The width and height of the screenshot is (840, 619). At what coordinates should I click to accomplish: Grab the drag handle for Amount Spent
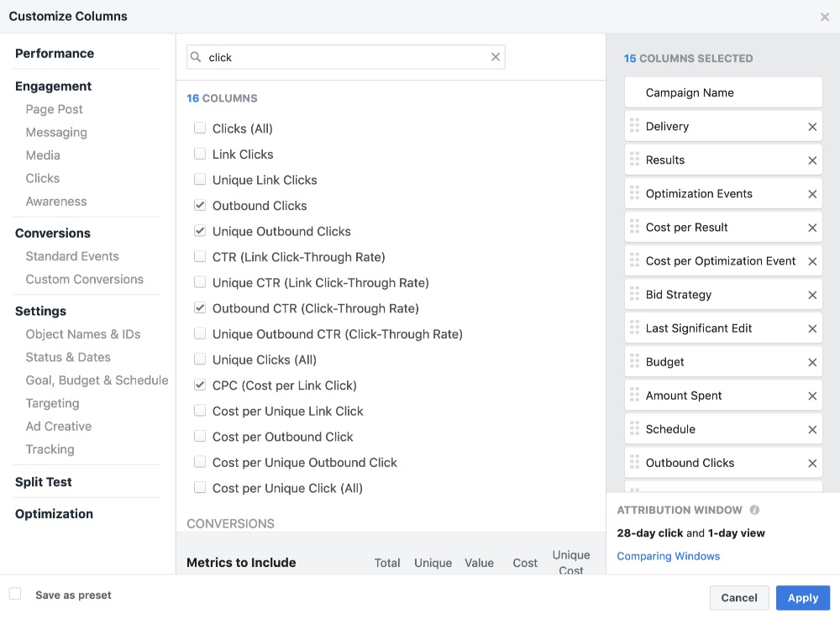[x=635, y=395]
